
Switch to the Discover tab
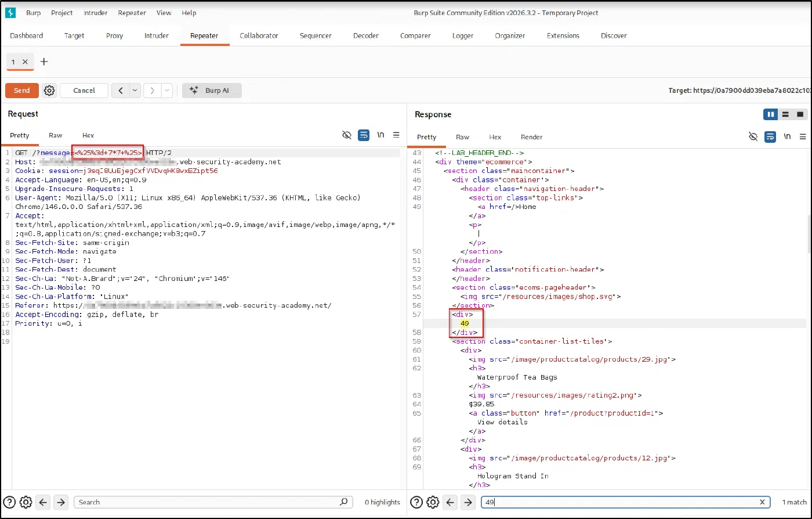click(614, 35)
